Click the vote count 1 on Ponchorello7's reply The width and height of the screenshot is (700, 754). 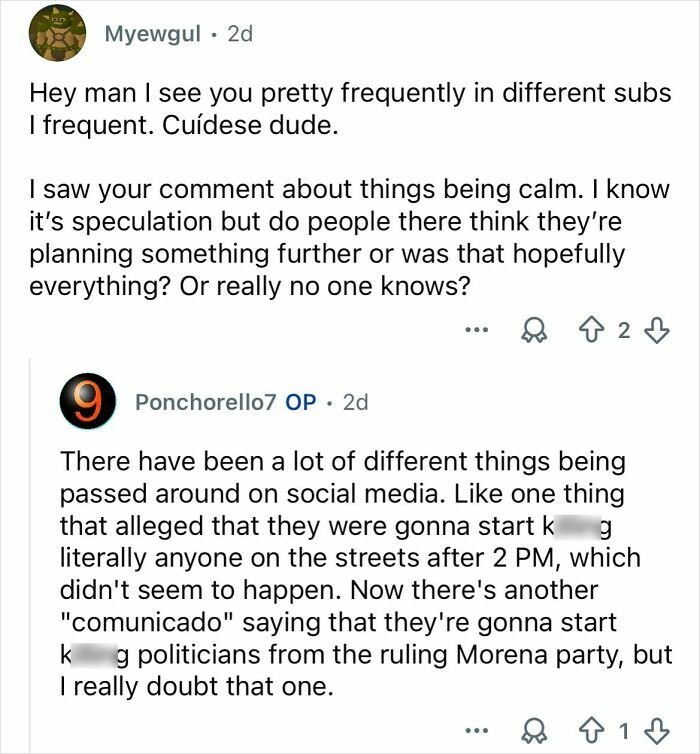626,728
